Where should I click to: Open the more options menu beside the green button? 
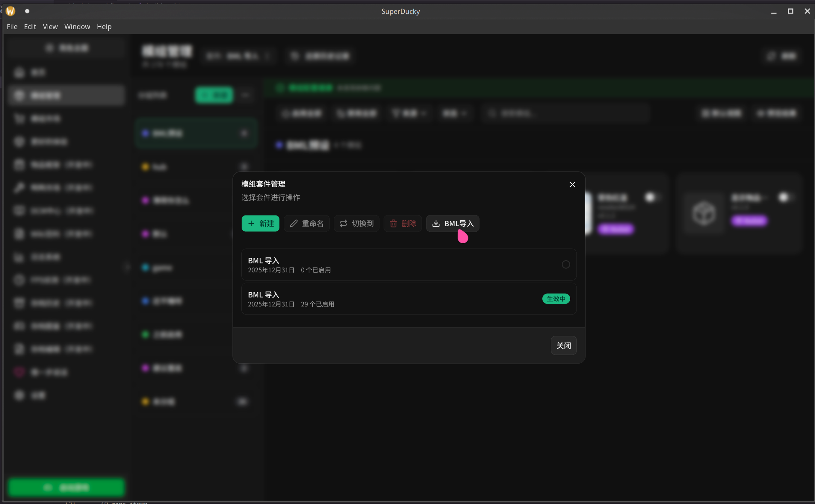click(245, 95)
